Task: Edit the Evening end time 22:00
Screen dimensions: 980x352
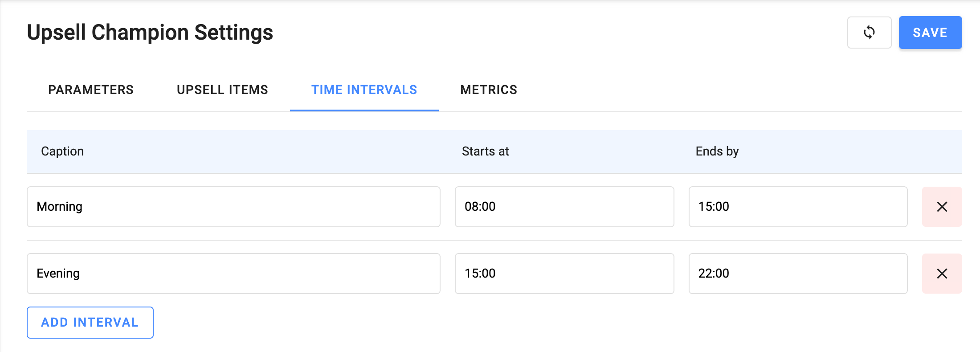Action: (798, 274)
